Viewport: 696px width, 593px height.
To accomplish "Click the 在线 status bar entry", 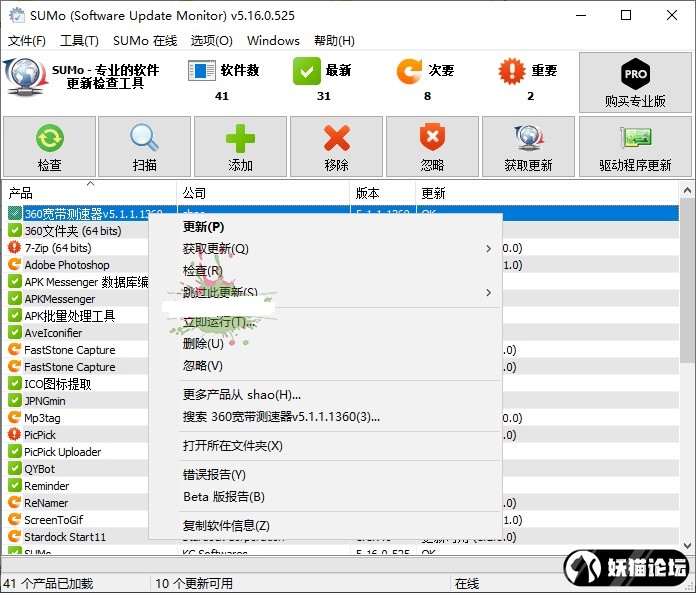I will coord(467,583).
